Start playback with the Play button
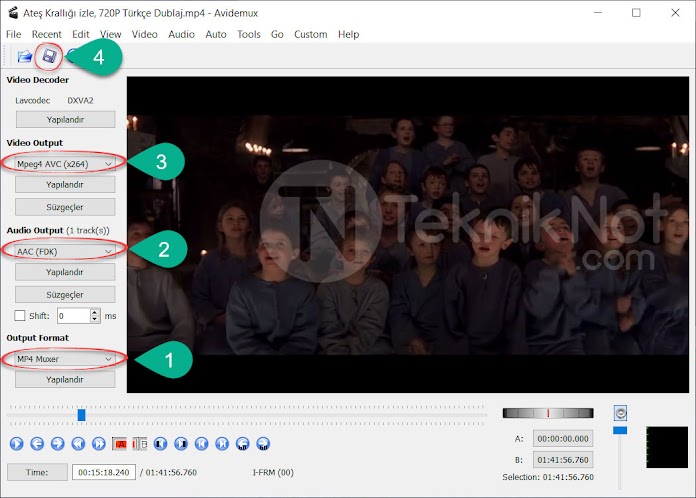This screenshot has height=498, width=696. (x=16, y=443)
